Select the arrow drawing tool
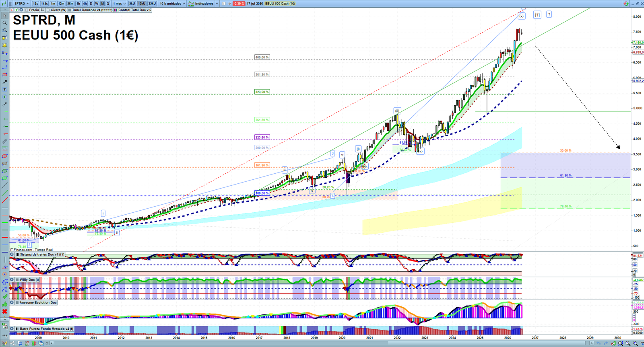This screenshot has width=644, height=347. [x=4, y=82]
